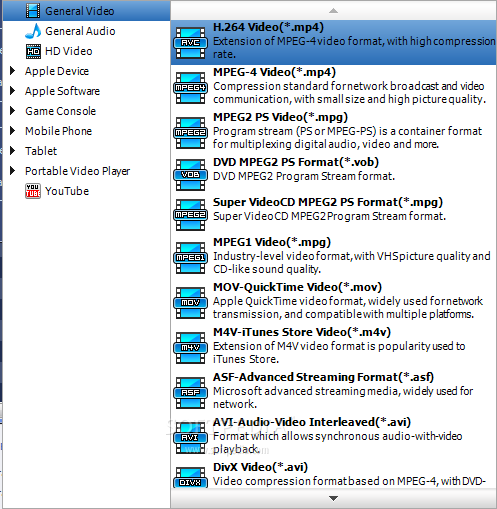Click the MOV format icon
This screenshot has width=497, height=509.
click(x=190, y=303)
